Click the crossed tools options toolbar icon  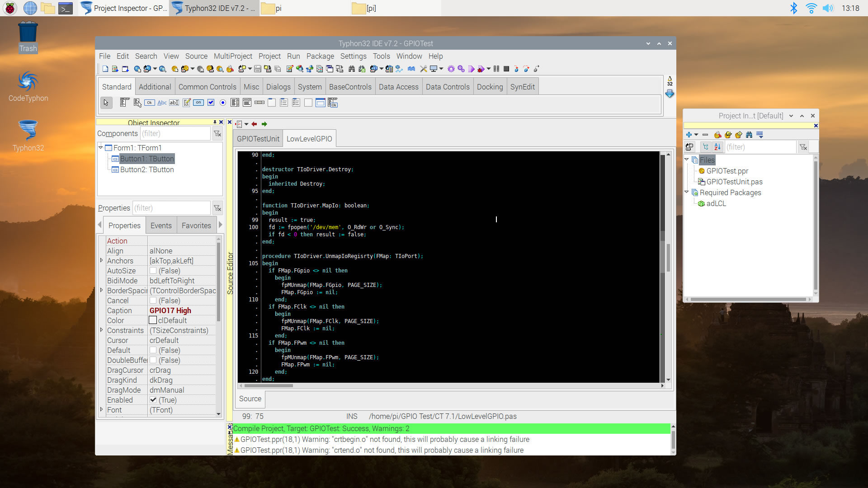pyautogui.click(x=423, y=69)
